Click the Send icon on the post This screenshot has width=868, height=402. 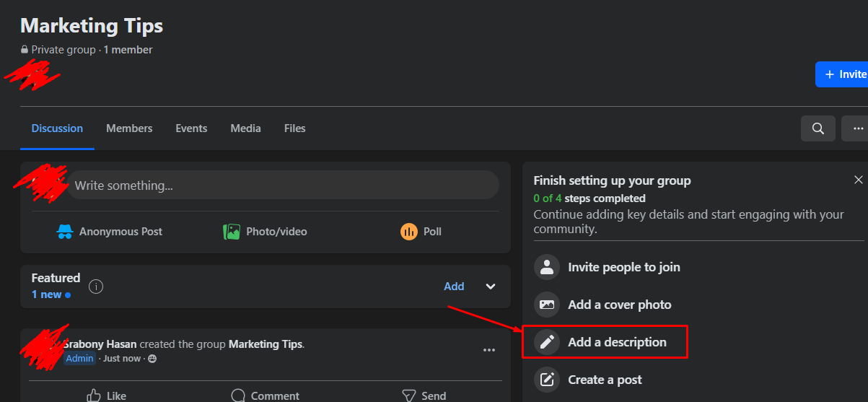coord(409,396)
